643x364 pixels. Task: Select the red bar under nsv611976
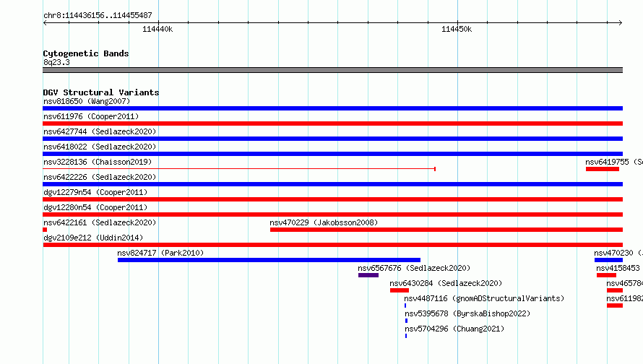coord(332,123)
